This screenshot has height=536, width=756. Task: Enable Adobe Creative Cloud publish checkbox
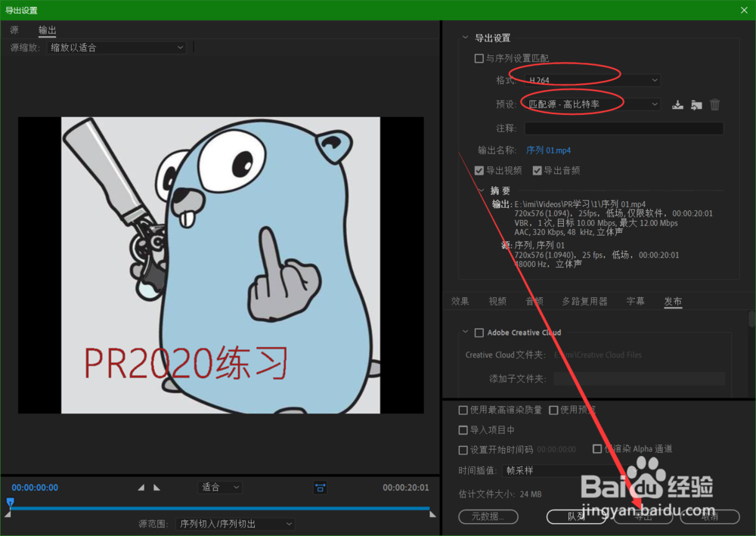click(479, 333)
